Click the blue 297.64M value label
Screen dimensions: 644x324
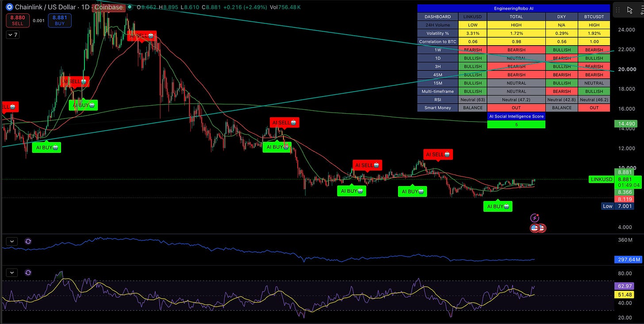[x=628, y=259]
